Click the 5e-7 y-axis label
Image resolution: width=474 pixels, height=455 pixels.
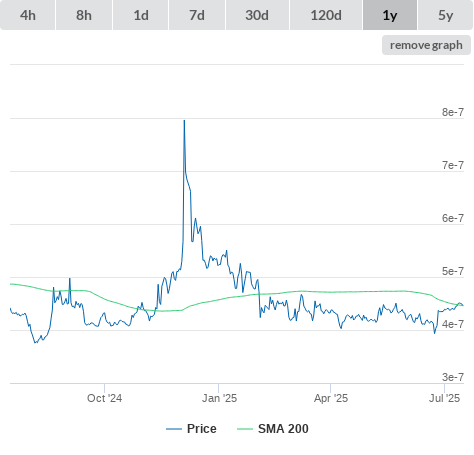point(453,271)
